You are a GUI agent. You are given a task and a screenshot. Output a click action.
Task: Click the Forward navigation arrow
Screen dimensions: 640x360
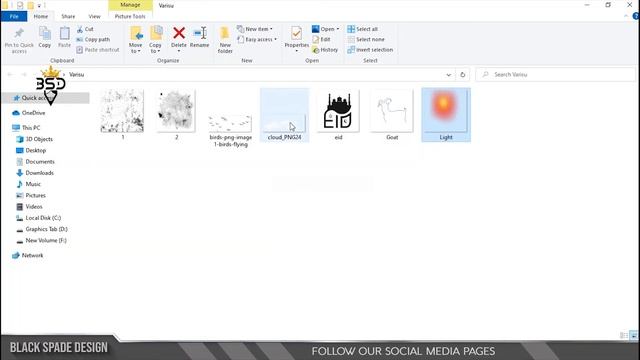[24, 75]
